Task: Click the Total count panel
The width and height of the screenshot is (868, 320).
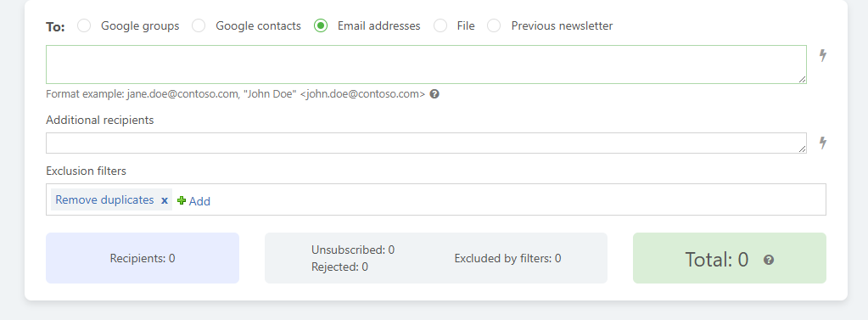Action: 730,258
